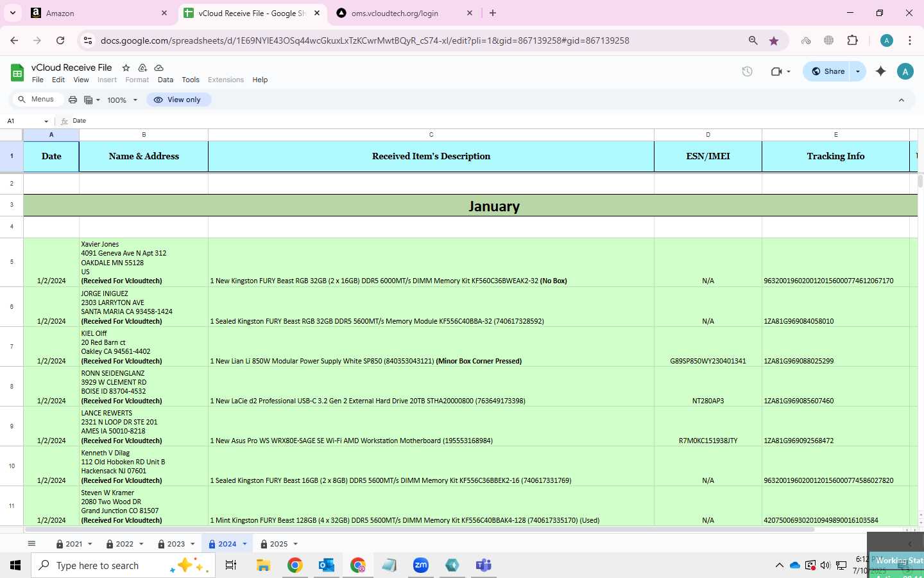Screen dimensions: 924x578
Task: Select the LaCie d2 Professional description cell
Action: (431, 387)
